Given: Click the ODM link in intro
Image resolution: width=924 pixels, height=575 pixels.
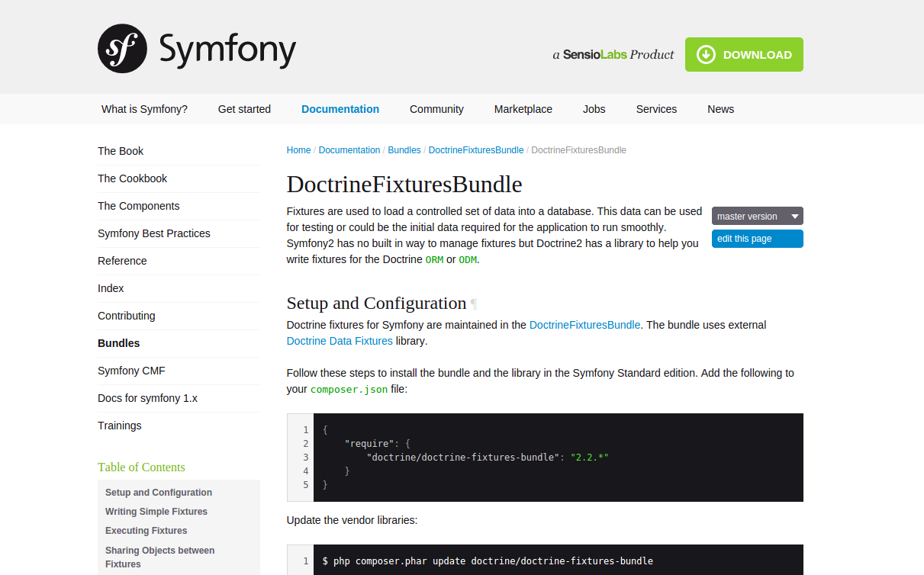Looking at the screenshot, I should 468,259.
